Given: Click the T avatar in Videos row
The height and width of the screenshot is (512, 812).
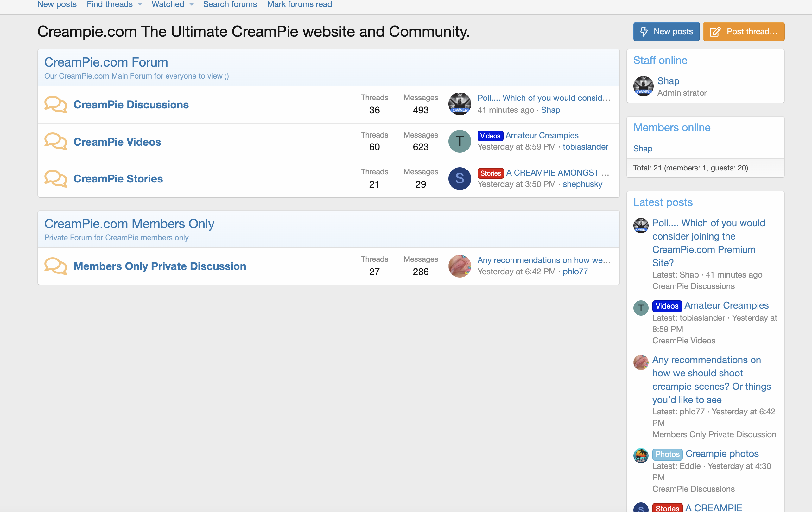Looking at the screenshot, I should click(460, 141).
